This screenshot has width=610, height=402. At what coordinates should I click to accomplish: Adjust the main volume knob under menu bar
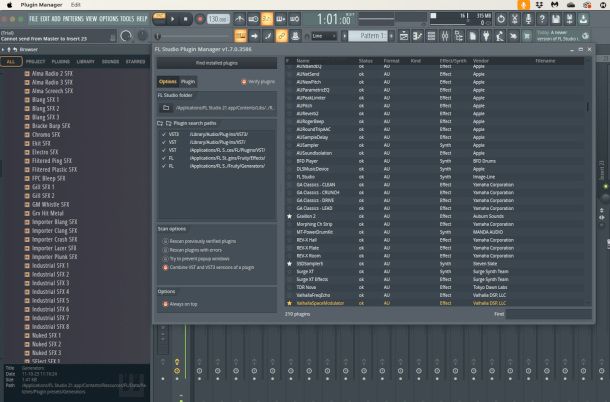[x=126, y=36]
